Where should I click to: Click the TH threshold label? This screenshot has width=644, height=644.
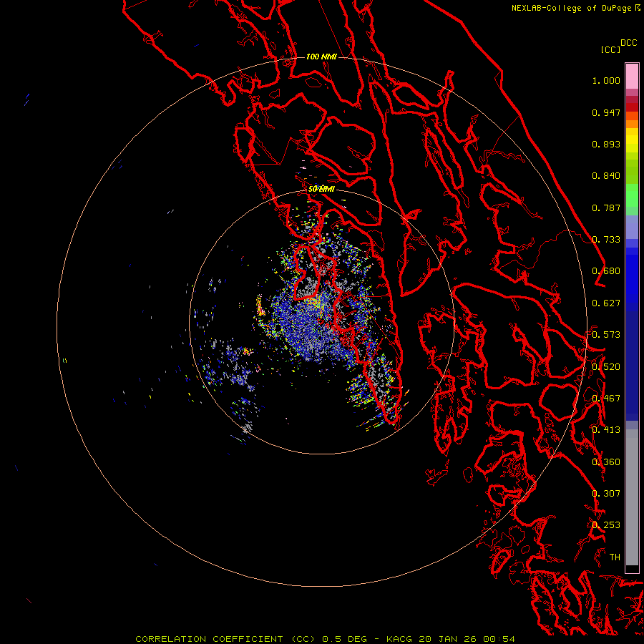[x=615, y=557]
